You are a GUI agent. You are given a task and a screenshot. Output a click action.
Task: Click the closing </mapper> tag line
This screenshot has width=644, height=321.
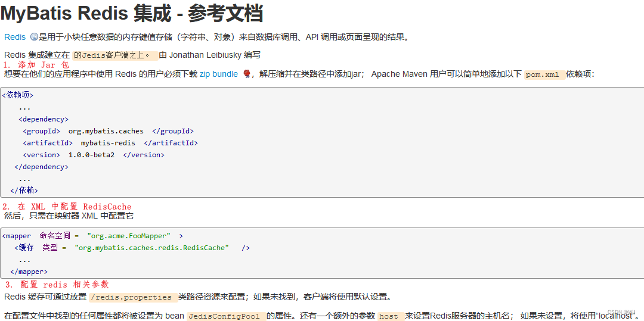(29, 272)
